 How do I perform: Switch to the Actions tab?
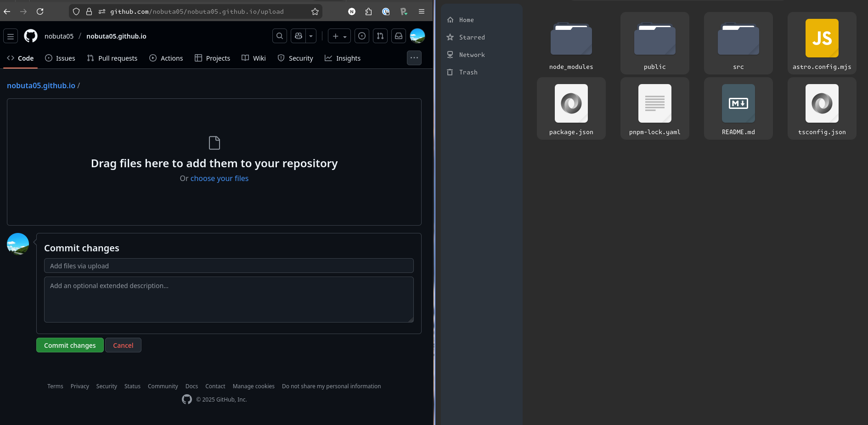click(x=171, y=58)
